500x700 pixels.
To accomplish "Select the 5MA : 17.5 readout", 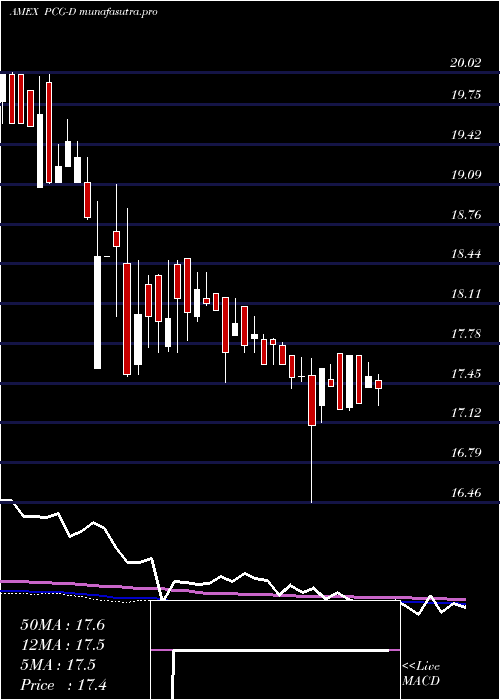I will 58,665.
